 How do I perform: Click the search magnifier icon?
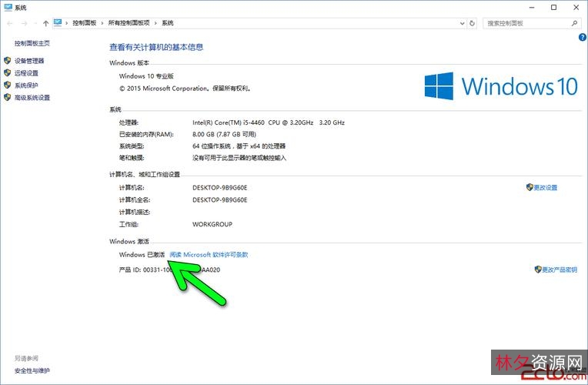click(x=574, y=23)
